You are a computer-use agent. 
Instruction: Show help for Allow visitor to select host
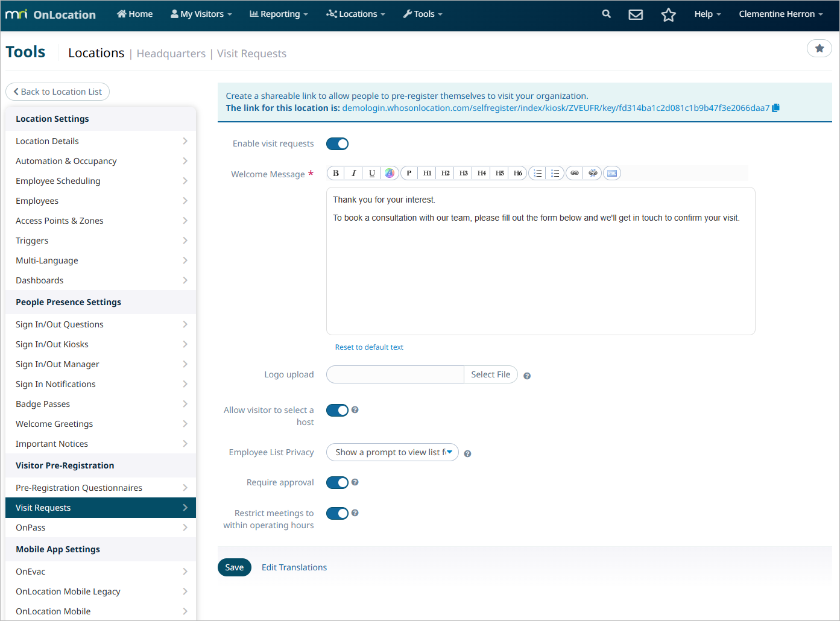pyautogui.click(x=355, y=409)
